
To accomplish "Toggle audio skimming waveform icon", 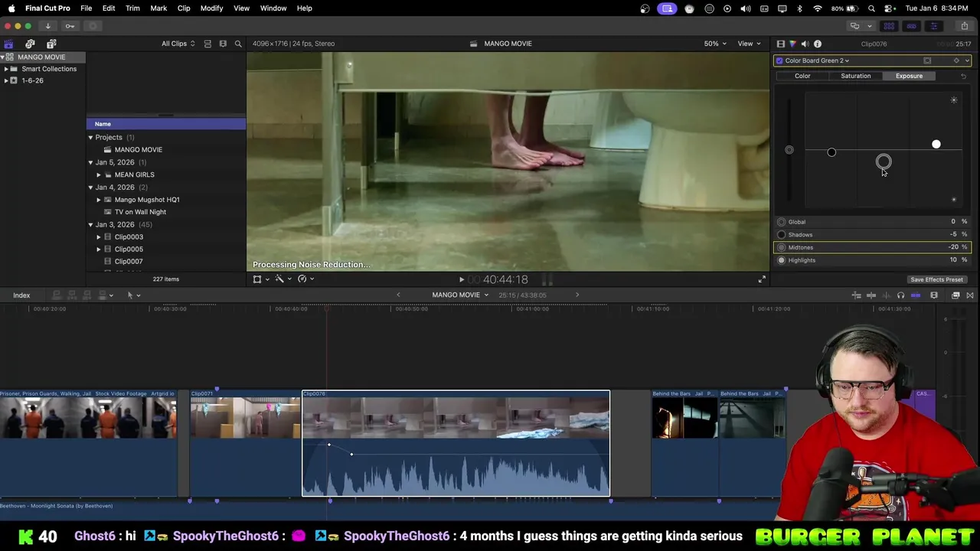I will [x=887, y=295].
